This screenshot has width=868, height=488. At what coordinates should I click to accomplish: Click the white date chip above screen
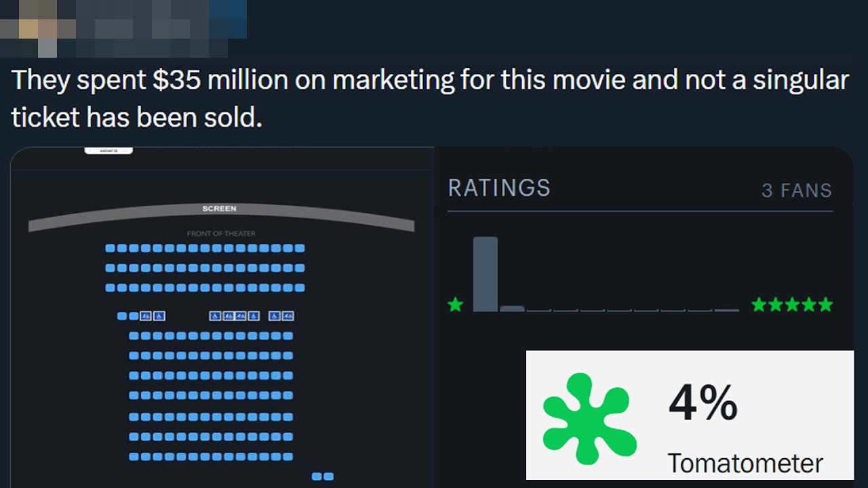(x=108, y=150)
